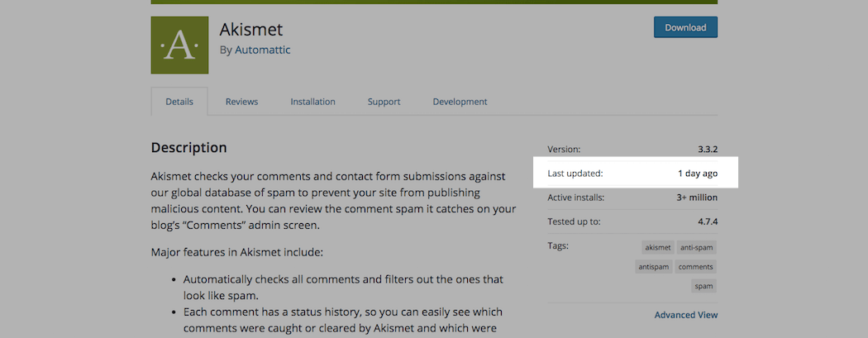
Task: Open the Installation tab
Action: tap(312, 102)
